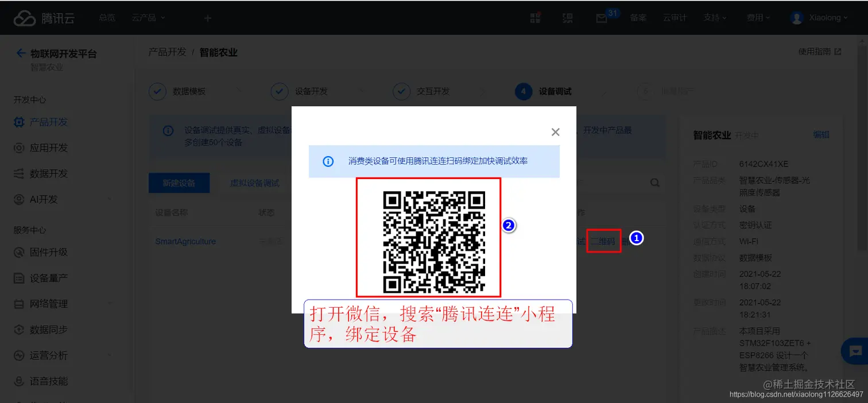Open the SmartAgriculture device link

pos(185,242)
